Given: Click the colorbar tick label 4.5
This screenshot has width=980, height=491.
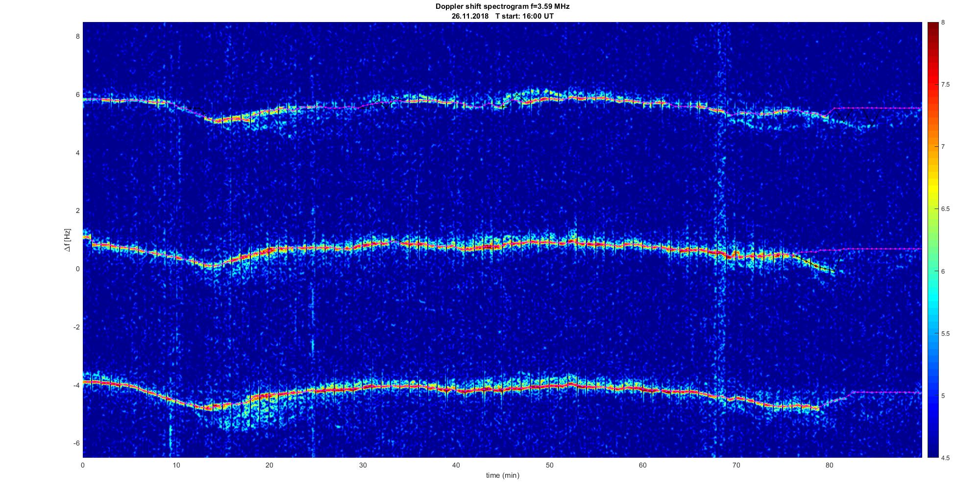Looking at the screenshot, I should click(946, 458).
